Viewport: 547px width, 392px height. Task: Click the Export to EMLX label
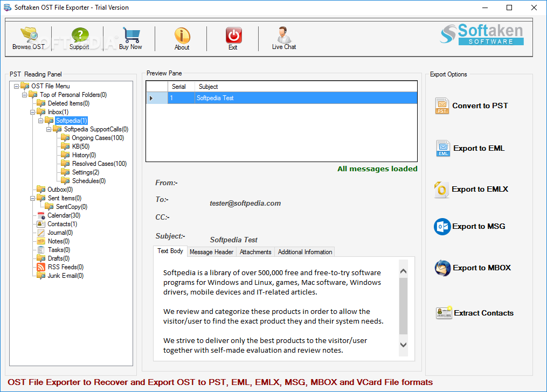480,189
